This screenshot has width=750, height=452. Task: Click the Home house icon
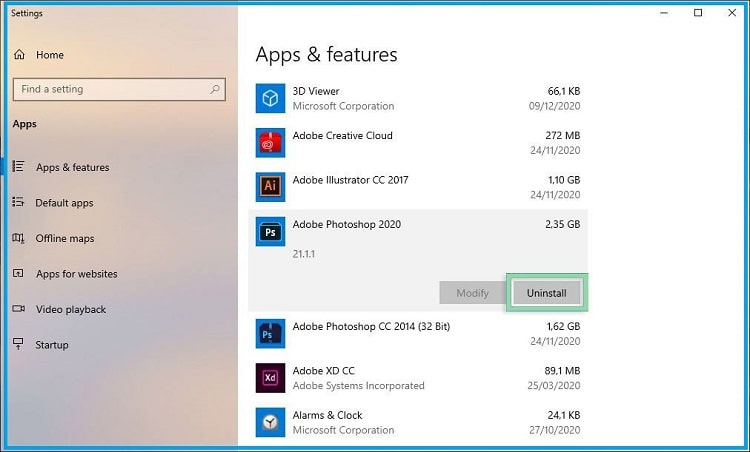[19, 55]
